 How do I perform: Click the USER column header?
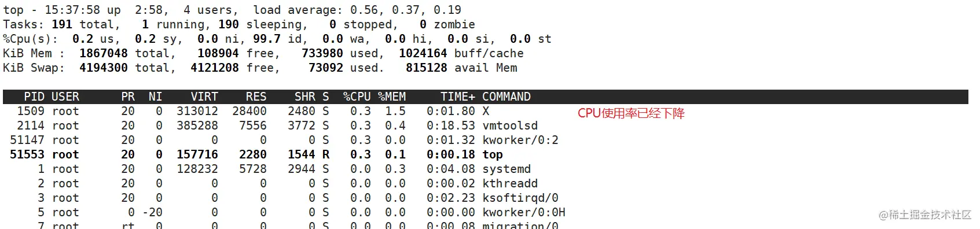tap(65, 97)
